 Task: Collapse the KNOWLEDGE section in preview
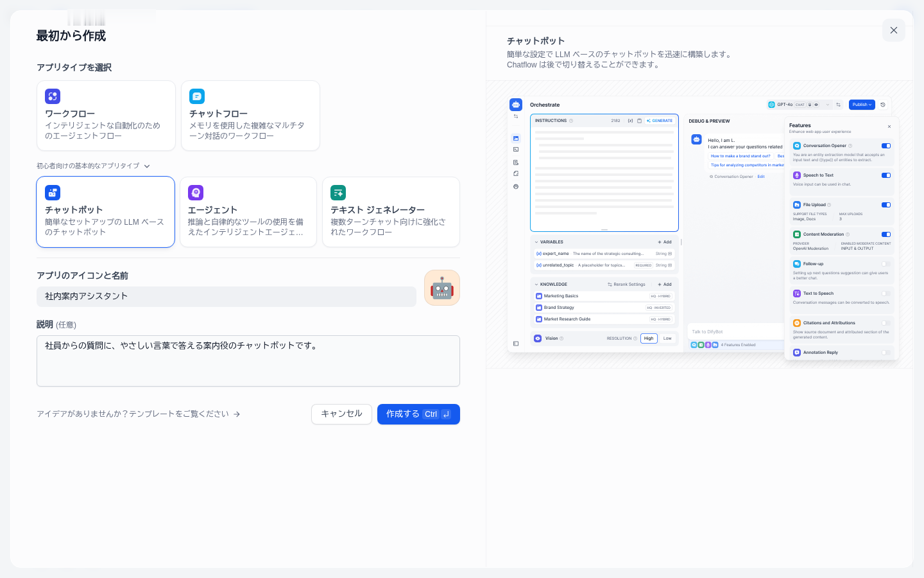click(536, 285)
